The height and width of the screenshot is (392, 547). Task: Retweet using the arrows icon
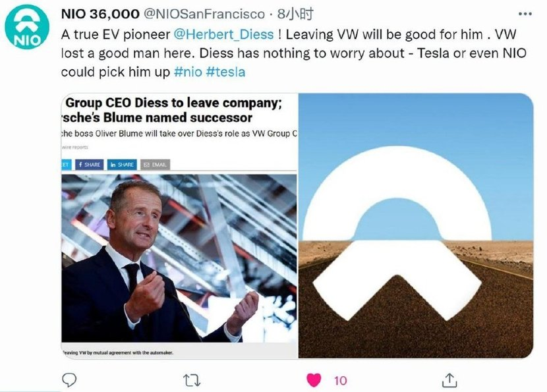(193, 380)
